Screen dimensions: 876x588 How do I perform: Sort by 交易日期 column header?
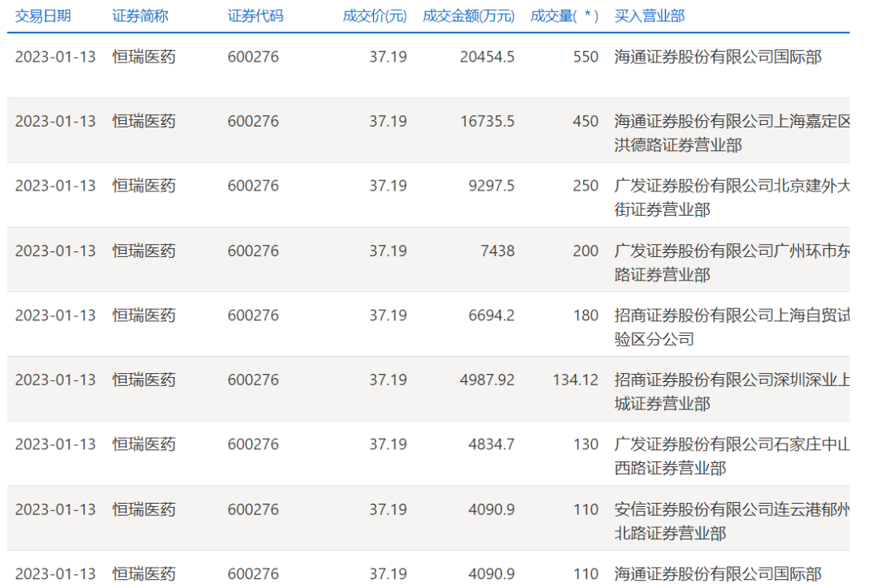43,16
